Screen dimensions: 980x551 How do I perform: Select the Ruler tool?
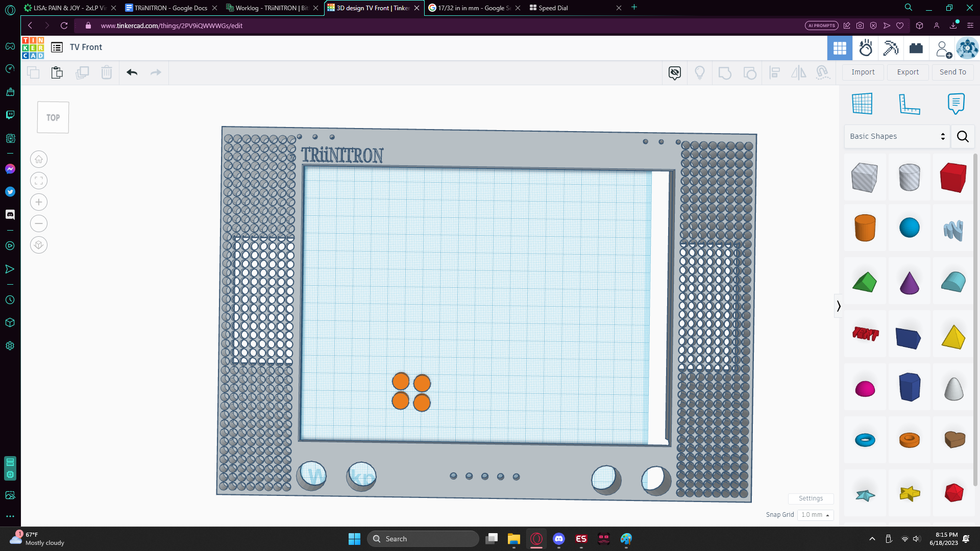tap(909, 104)
